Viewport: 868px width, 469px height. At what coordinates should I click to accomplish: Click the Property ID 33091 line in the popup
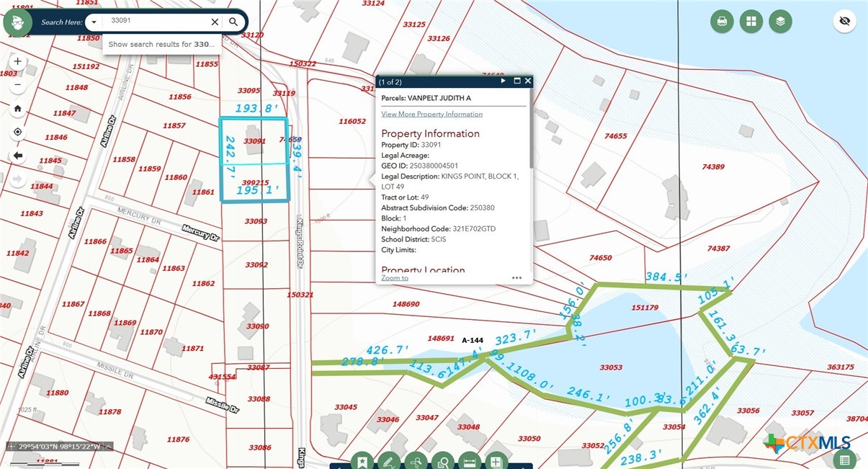pos(411,145)
